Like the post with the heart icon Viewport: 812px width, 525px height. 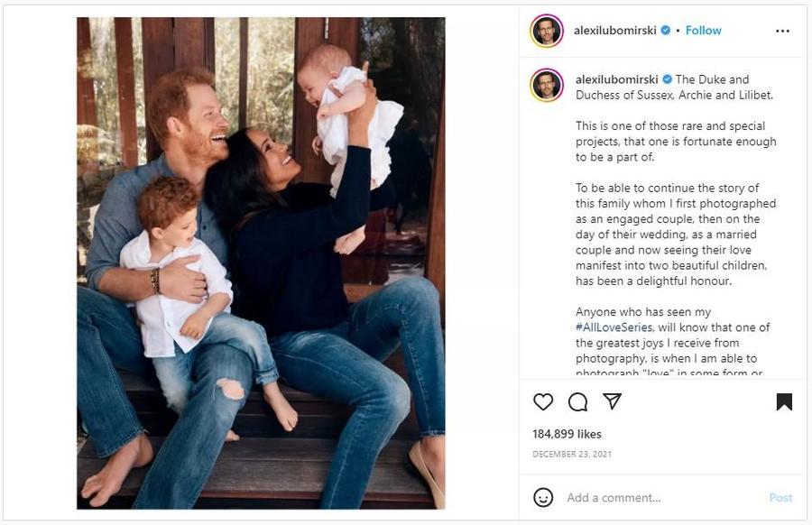(543, 401)
